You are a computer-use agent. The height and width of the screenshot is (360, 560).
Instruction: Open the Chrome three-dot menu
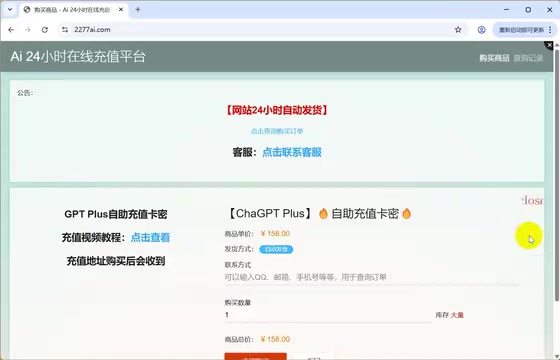(x=550, y=30)
